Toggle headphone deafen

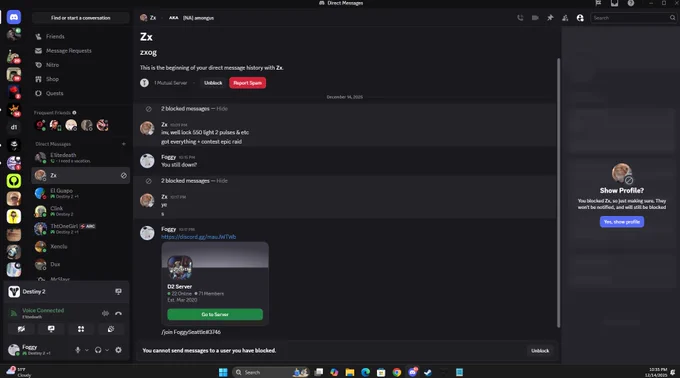(98, 350)
